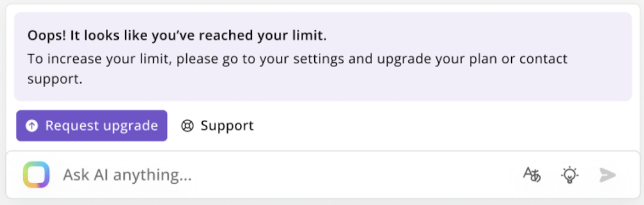Viewport: 644px width, 205px height.
Task: Focus the Ask AI anything input field
Action: [290, 175]
